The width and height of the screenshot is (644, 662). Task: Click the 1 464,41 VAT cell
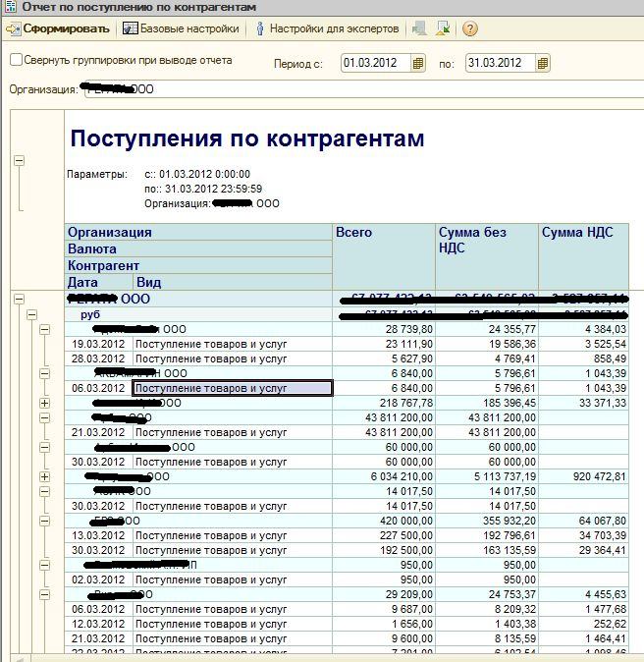[x=584, y=638]
